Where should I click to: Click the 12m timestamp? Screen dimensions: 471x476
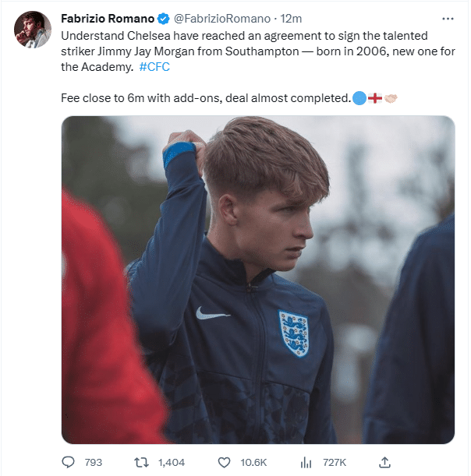click(292, 18)
